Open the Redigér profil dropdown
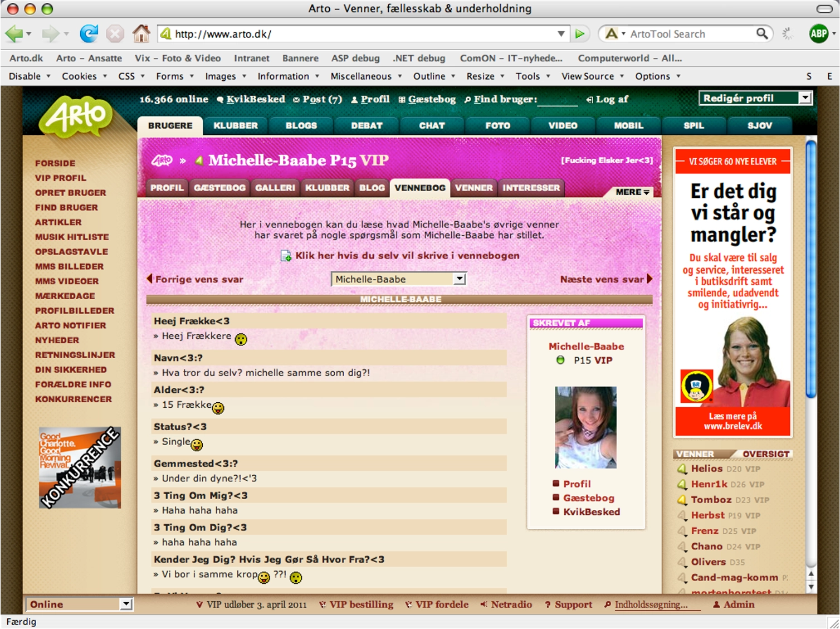 click(755, 98)
